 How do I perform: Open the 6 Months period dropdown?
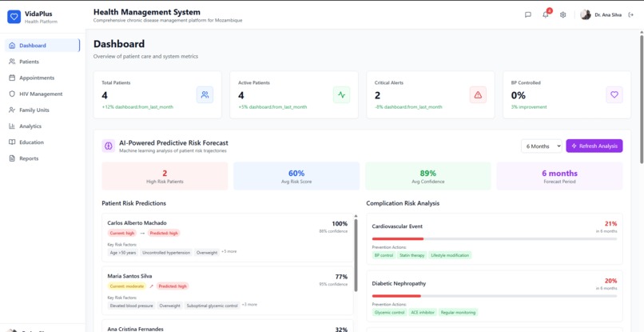(541, 146)
